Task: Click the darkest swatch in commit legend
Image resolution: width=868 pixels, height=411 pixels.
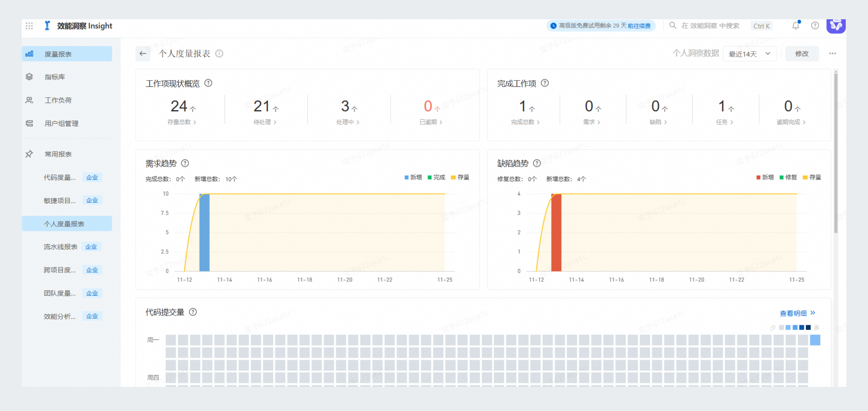Action: pos(808,328)
